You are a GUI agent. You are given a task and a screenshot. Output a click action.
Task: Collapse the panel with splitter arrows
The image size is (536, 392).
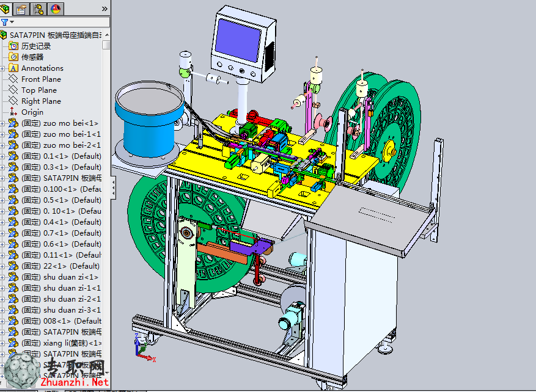point(113,188)
